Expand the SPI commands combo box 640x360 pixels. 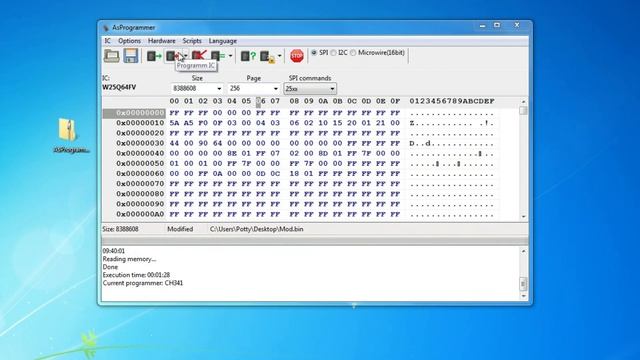click(332, 89)
